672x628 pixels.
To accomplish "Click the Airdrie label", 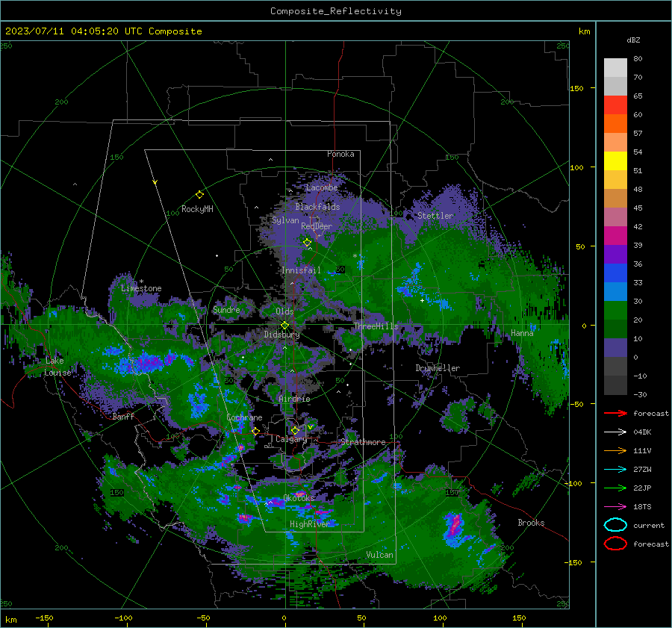I will tap(294, 399).
